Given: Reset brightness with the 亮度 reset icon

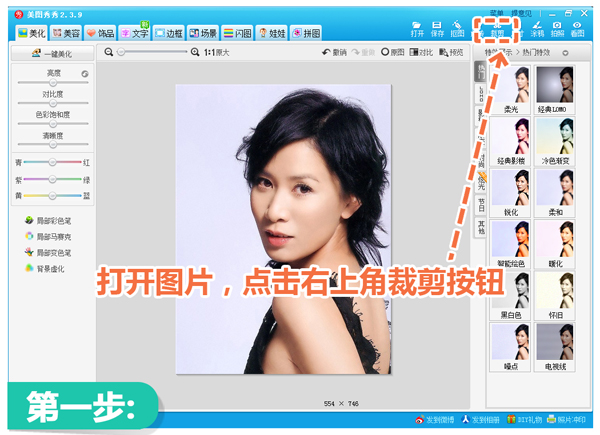Looking at the screenshot, I should pos(85,74).
